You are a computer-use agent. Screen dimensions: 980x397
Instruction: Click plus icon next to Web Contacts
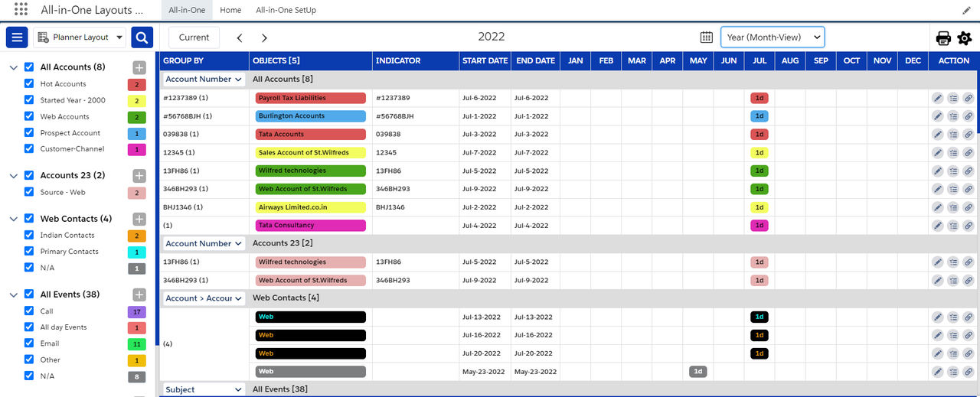pyautogui.click(x=139, y=219)
